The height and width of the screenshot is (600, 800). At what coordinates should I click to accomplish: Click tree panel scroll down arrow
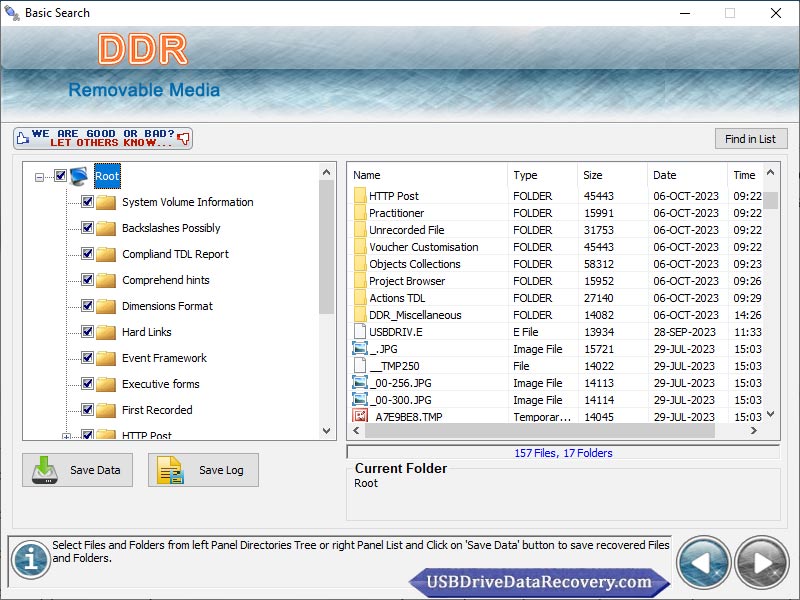point(327,431)
